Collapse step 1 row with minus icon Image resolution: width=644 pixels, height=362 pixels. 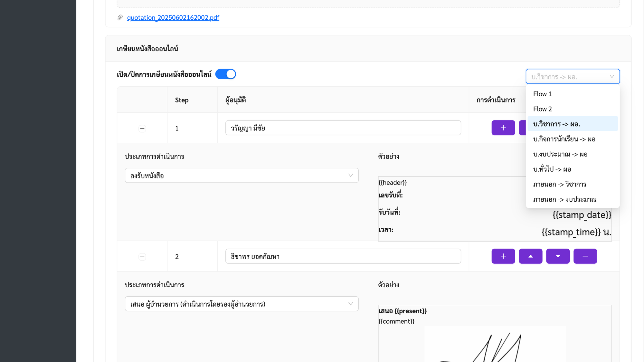click(142, 129)
